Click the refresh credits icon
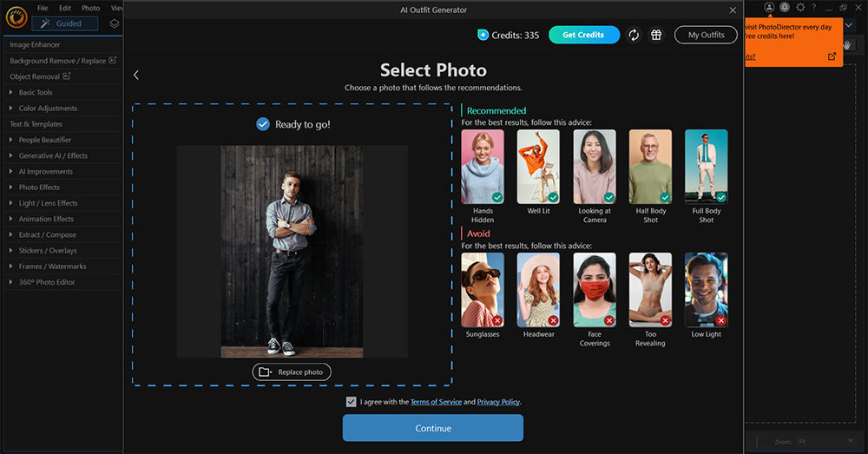The width and height of the screenshot is (868, 454). 634,35
